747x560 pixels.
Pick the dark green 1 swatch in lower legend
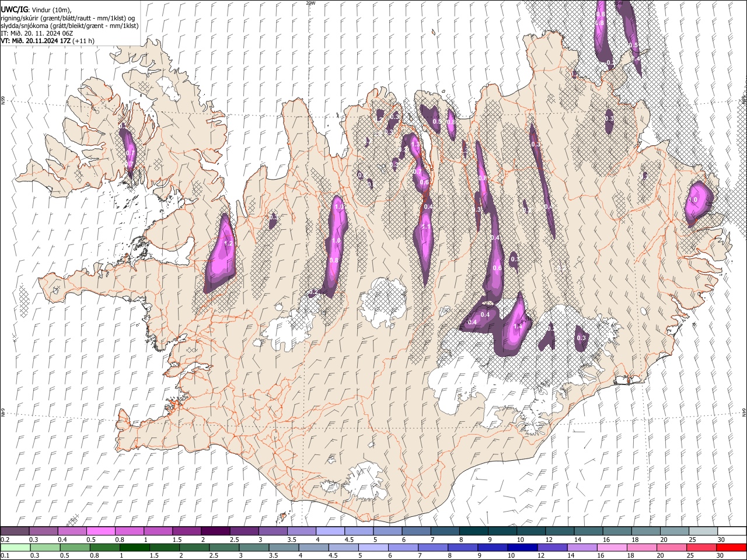pos(134,547)
